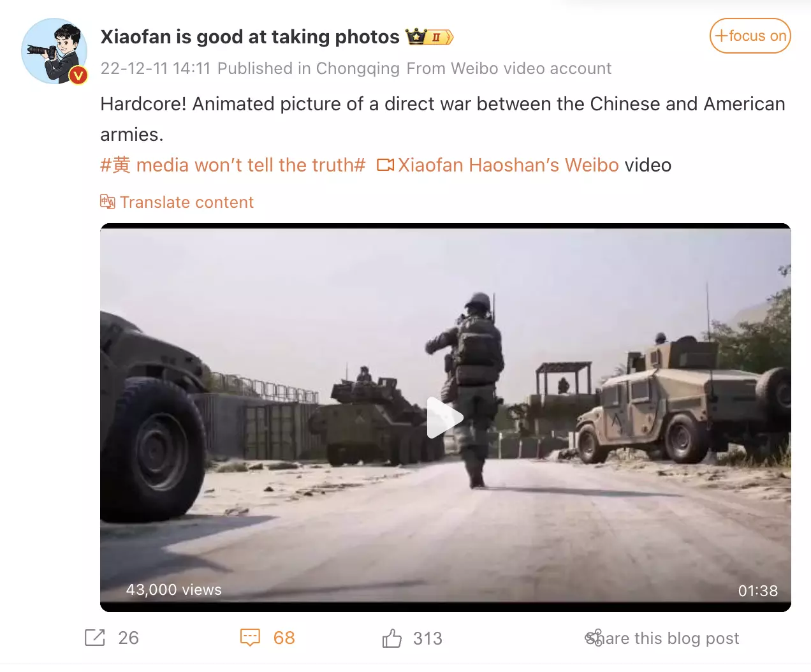Screen dimensions: 811x672
Task: Click Translate content text link
Action: [187, 202]
